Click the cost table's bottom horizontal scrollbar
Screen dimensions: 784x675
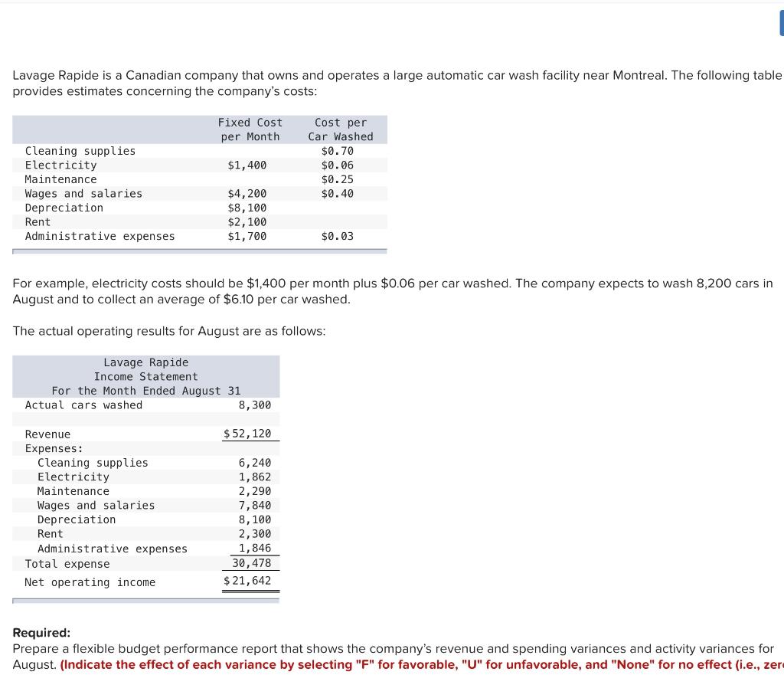pos(200,251)
